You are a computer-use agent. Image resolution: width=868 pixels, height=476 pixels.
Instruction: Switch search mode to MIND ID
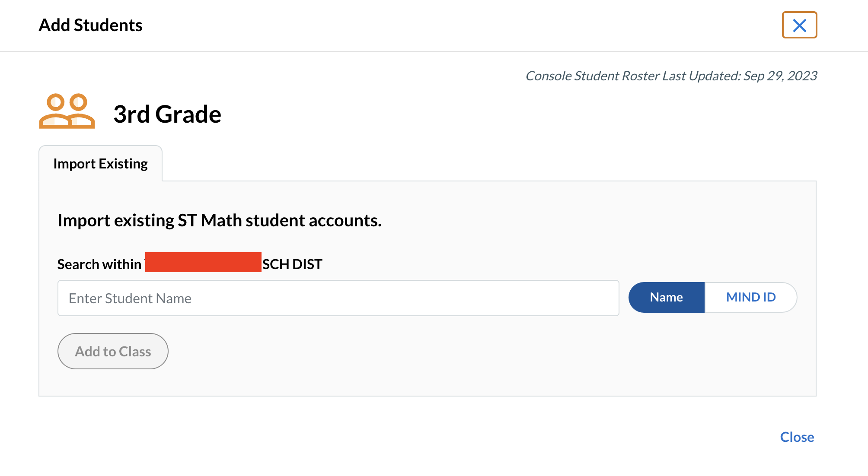(750, 297)
